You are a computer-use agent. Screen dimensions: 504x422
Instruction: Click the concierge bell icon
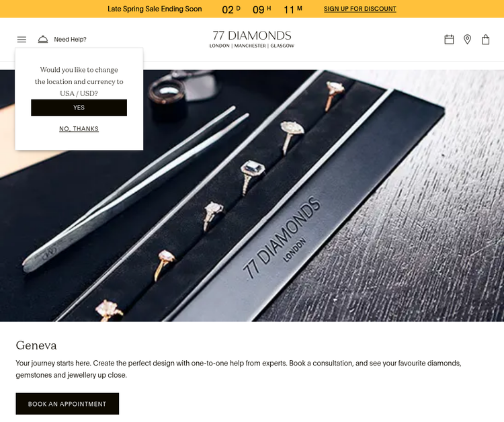click(x=43, y=39)
